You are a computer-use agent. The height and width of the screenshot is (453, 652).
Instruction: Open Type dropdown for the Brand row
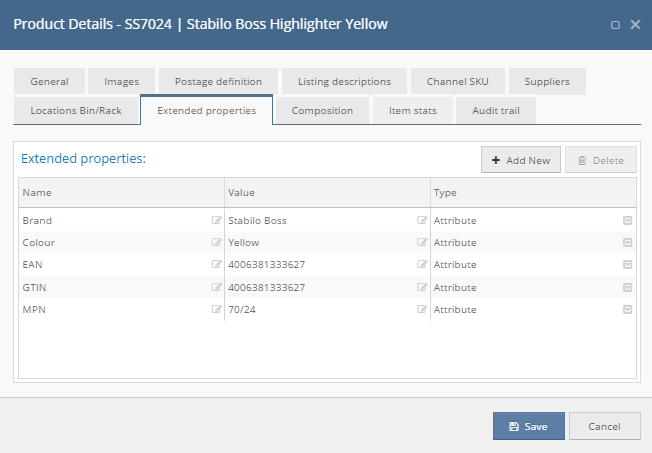[627, 220]
